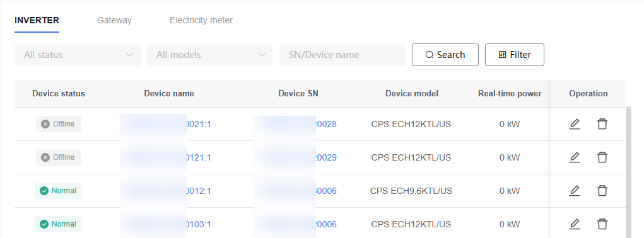The image size is (644, 238).
Task: Delete the last visible Normal inverter row
Action: [602, 224]
